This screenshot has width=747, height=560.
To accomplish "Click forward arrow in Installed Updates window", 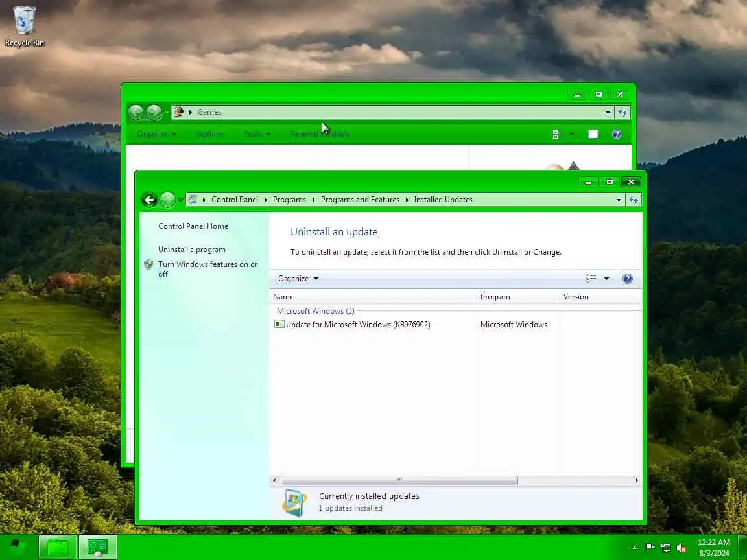I will [x=167, y=200].
